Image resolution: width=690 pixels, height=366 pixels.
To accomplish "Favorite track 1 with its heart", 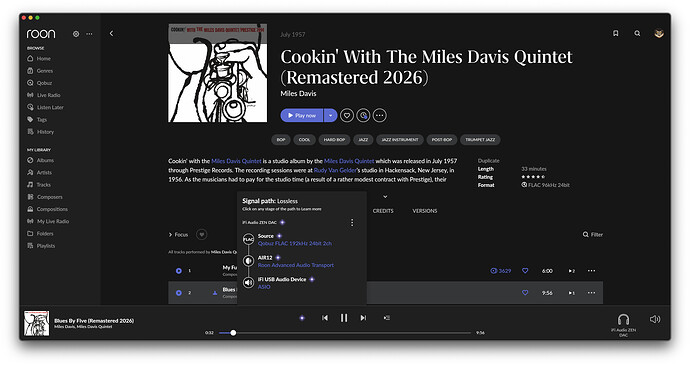I will coord(525,271).
